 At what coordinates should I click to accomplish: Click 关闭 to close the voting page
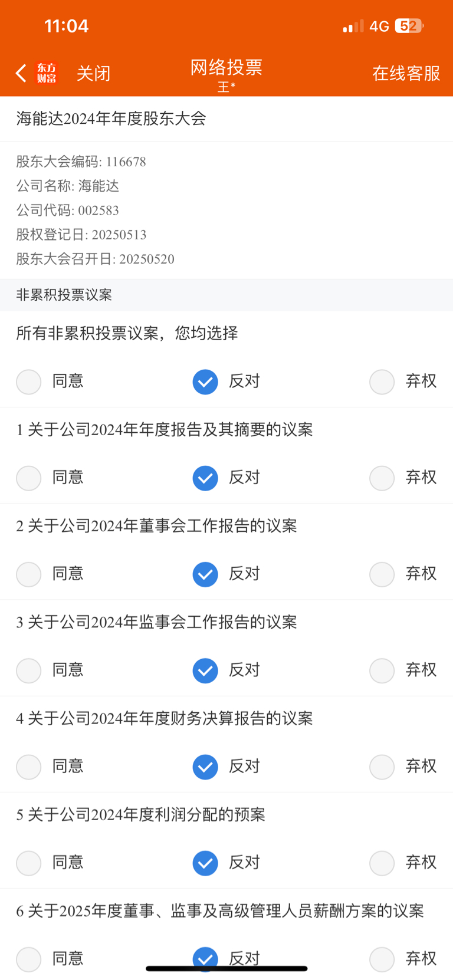click(93, 73)
